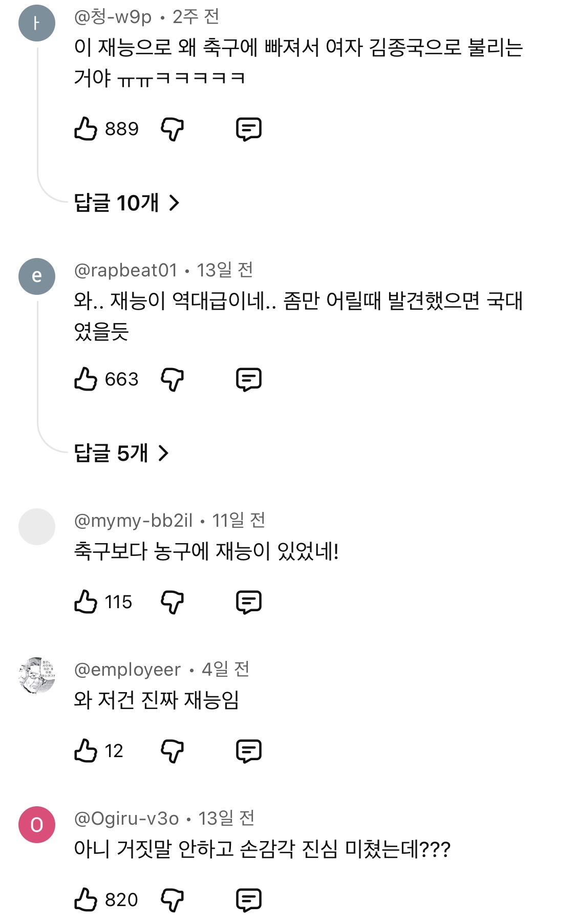Dislike the comment with 820 likes

pos(172,900)
